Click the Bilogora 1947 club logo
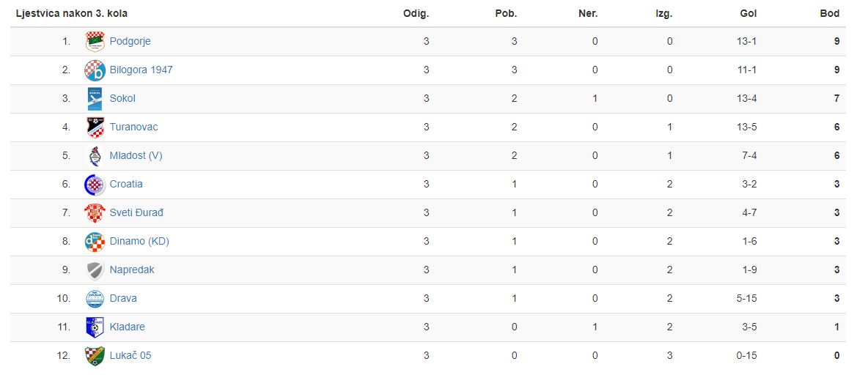868x375 pixels. (95, 70)
